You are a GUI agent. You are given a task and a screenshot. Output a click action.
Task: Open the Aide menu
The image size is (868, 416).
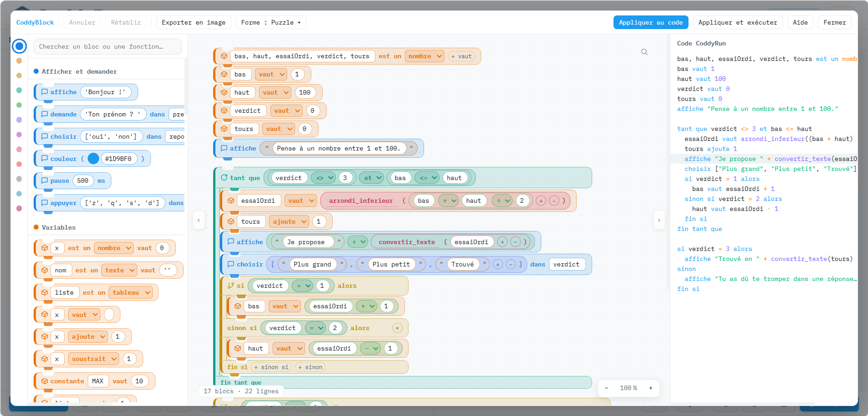pyautogui.click(x=800, y=22)
